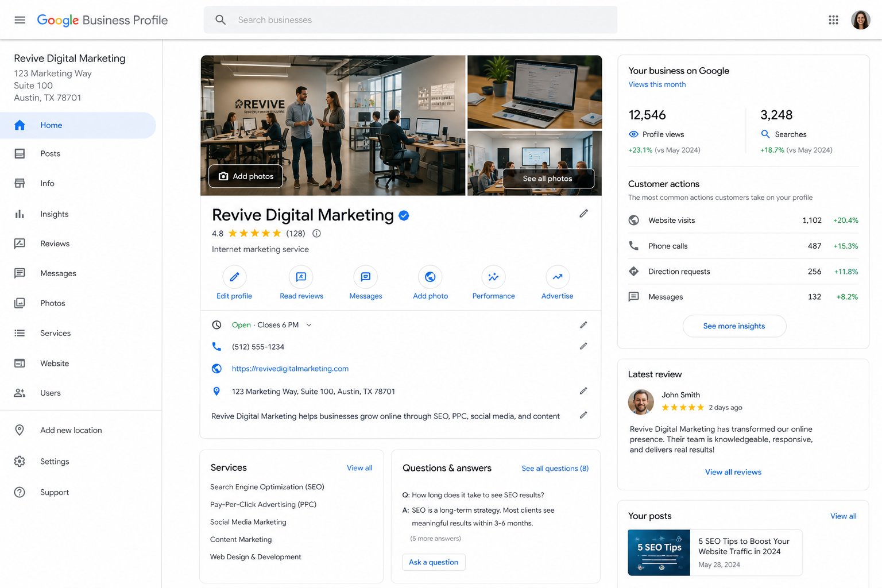Image resolution: width=882 pixels, height=588 pixels.
Task: Open the 5 SEO Tips post thumbnail
Action: 659,552
